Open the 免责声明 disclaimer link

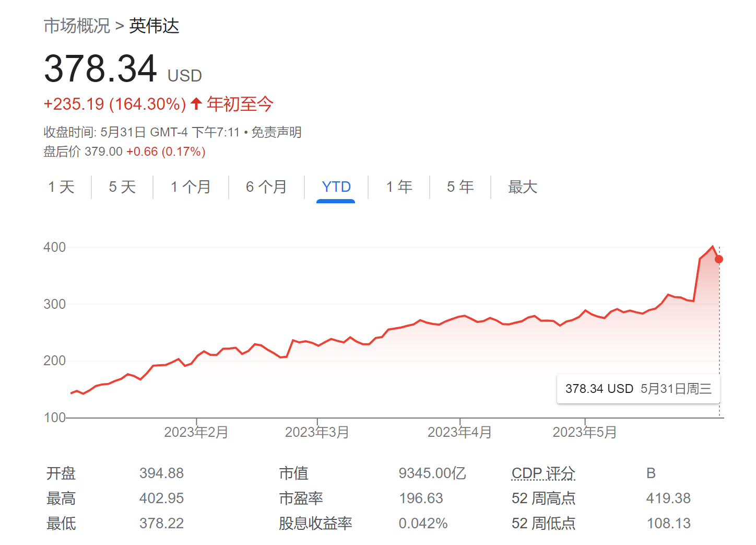pyautogui.click(x=277, y=132)
